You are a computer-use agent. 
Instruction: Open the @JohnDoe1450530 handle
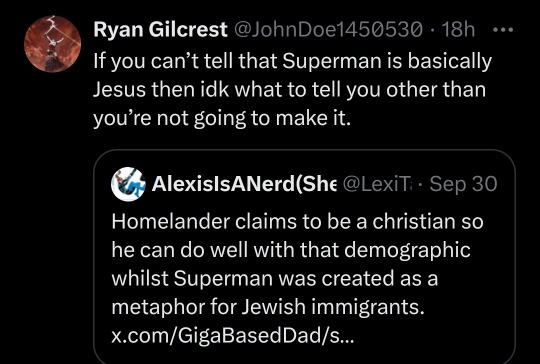[328, 30]
